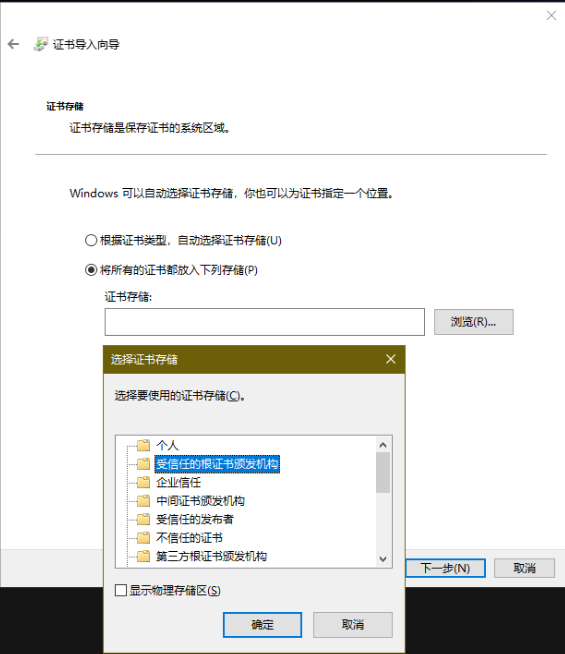Click folder icon beside 企业信任
The image size is (565, 654).
tap(143, 483)
